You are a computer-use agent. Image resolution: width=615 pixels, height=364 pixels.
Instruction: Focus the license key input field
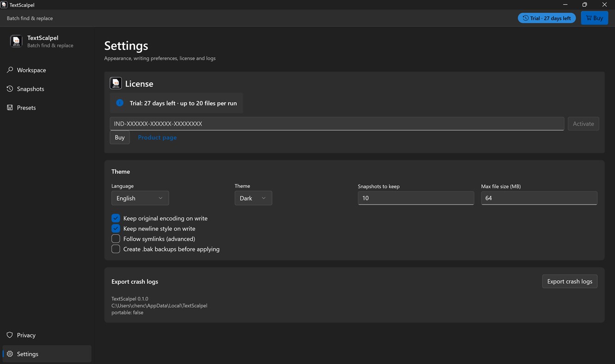click(337, 123)
